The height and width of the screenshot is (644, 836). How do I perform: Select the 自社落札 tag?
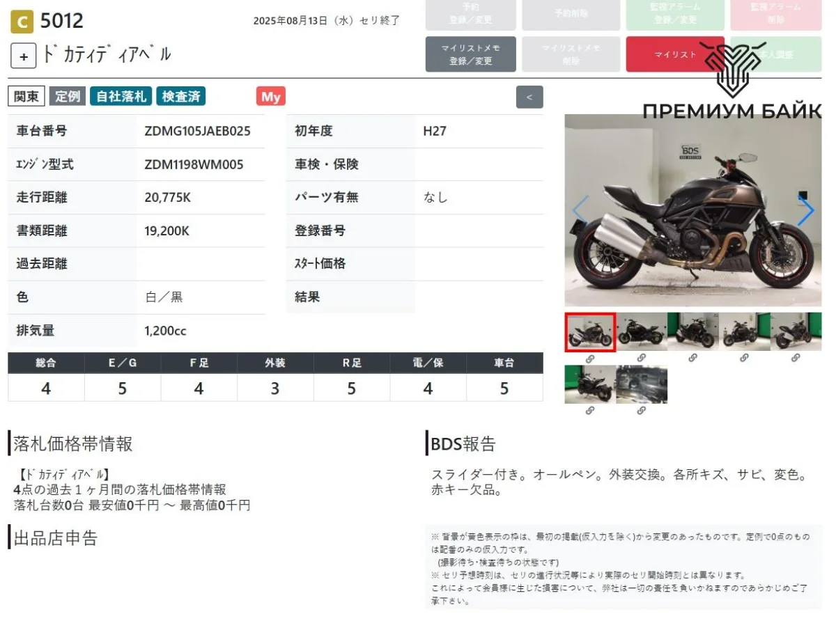click(x=121, y=97)
